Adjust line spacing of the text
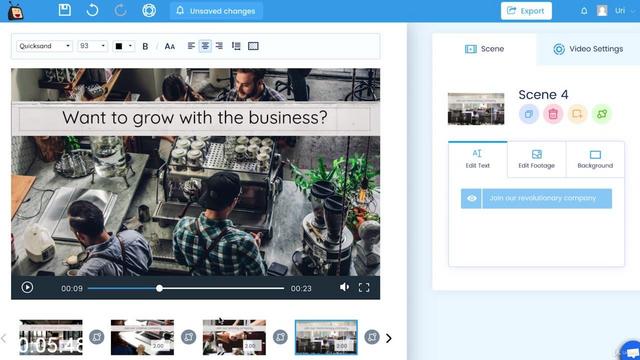The image size is (640, 360). (236, 46)
